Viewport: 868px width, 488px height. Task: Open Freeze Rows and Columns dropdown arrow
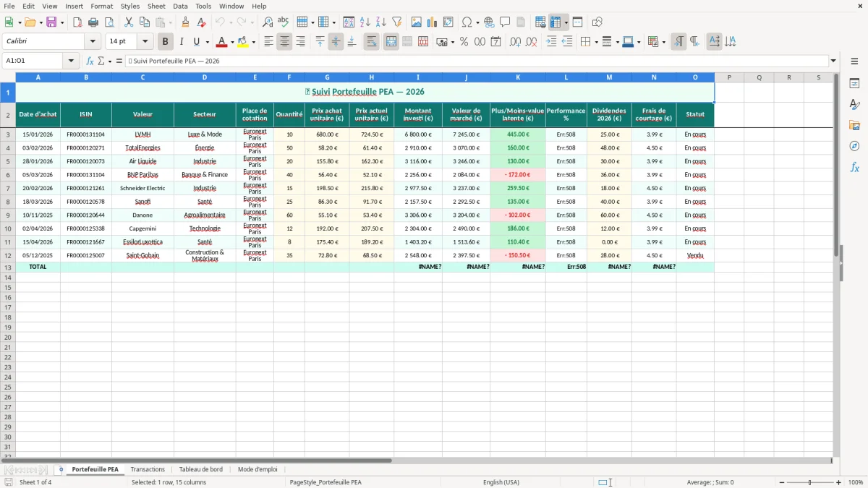pyautogui.click(x=566, y=22)
